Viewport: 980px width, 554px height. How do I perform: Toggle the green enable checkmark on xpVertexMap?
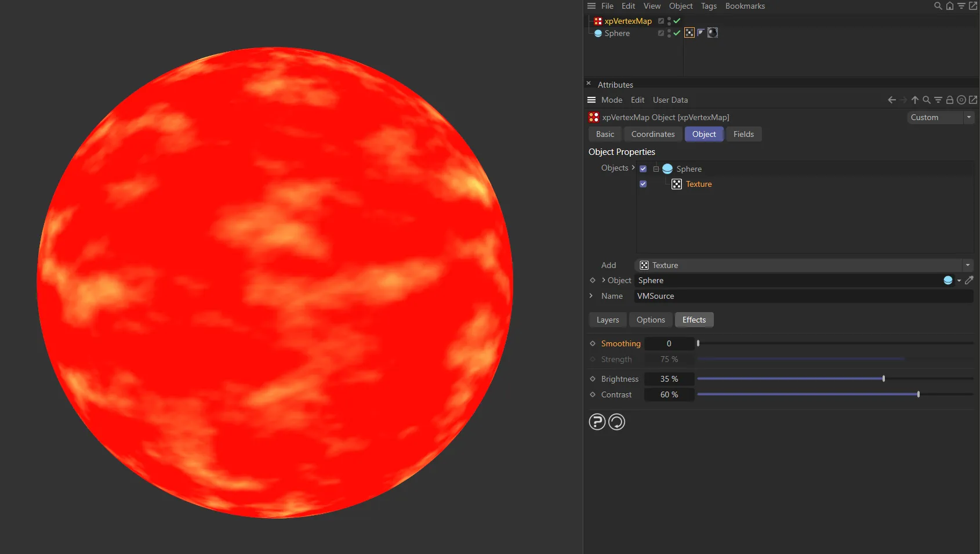click(676, 21)
